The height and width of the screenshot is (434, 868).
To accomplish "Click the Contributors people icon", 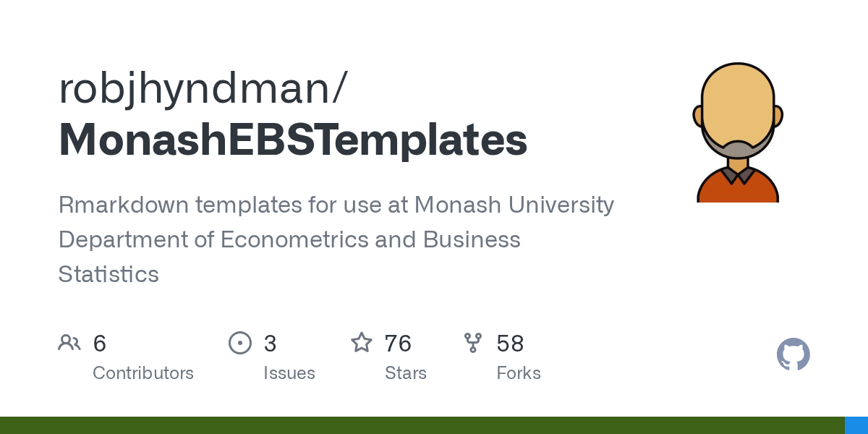I will point(69,342).
